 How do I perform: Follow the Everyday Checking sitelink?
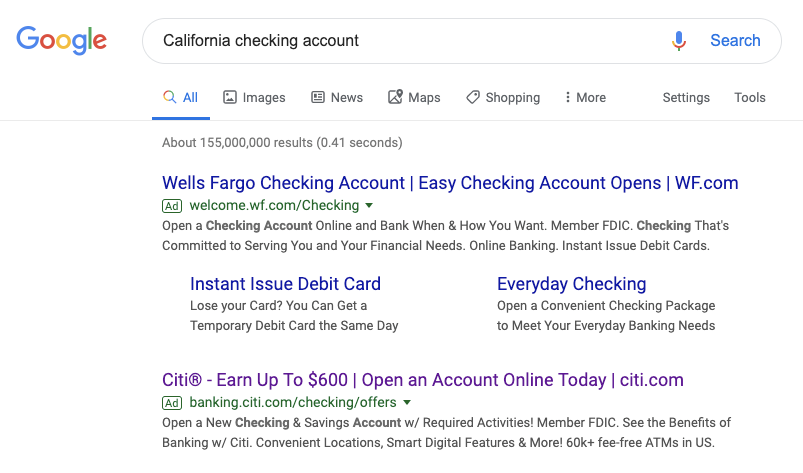click(x=571, y=284)
